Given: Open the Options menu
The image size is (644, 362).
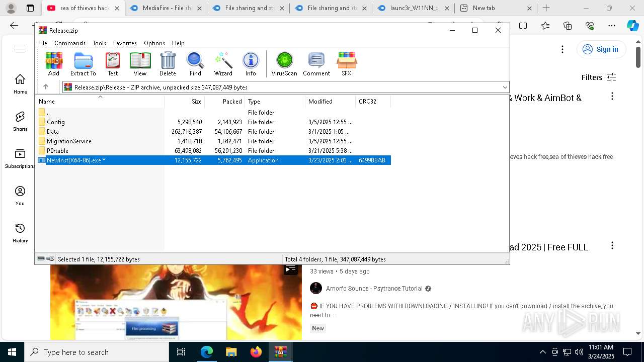Looking at the screenshot, I should pos(154,43).
